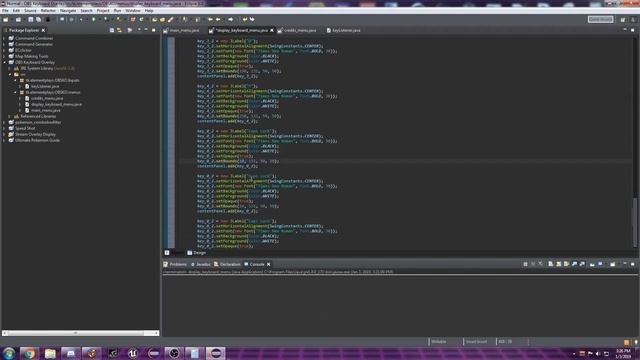This screenshot has width=640, height=360.
Task: Minimize the Package Explorer view
Action: tap(146, 30)
